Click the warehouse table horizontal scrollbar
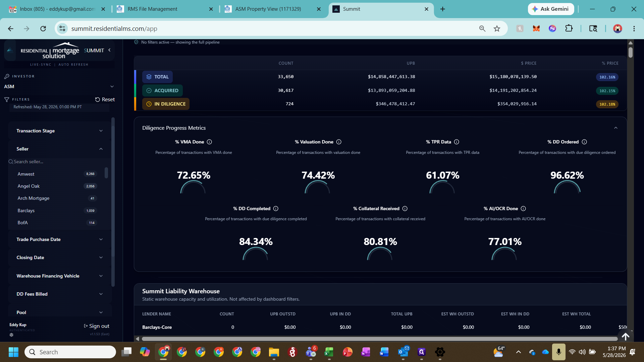Image resolution: width=644 pixels, height=362 pixels. [379, 339]
